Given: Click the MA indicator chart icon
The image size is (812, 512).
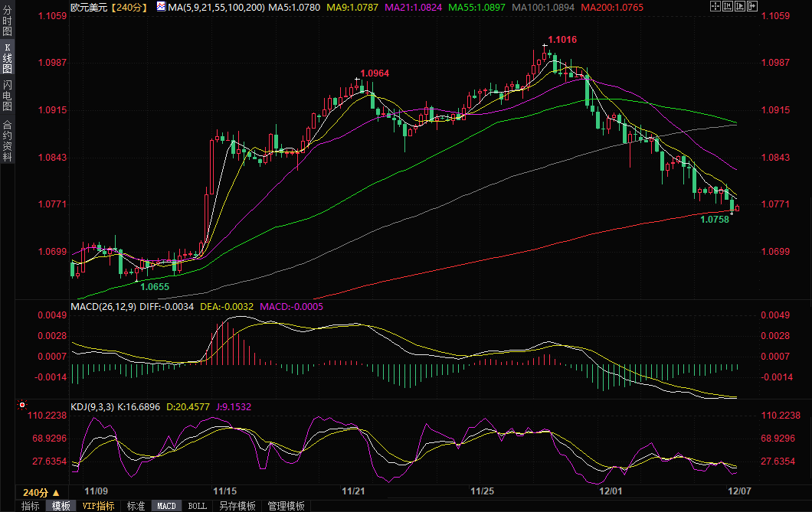Looking at the screenshot, I should (x=160, y=7).
